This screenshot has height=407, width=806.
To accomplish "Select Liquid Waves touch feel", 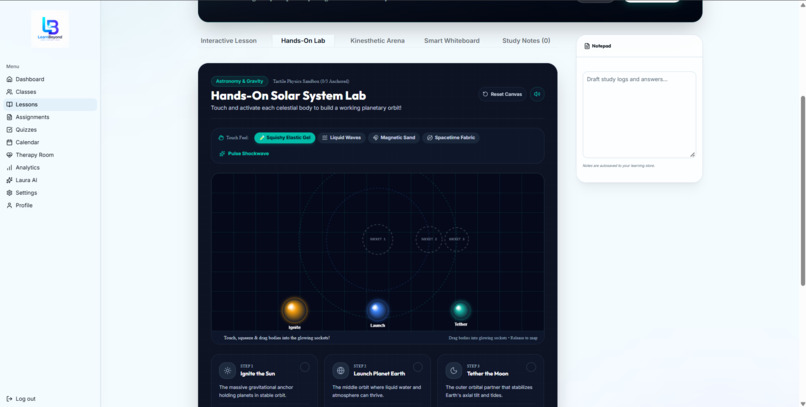I will click(342, 138).
